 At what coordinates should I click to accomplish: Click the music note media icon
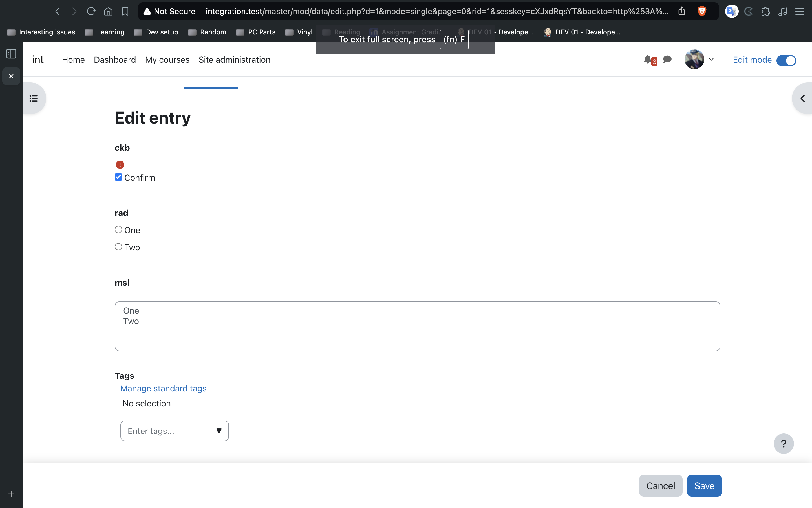(x=782, y=11)
